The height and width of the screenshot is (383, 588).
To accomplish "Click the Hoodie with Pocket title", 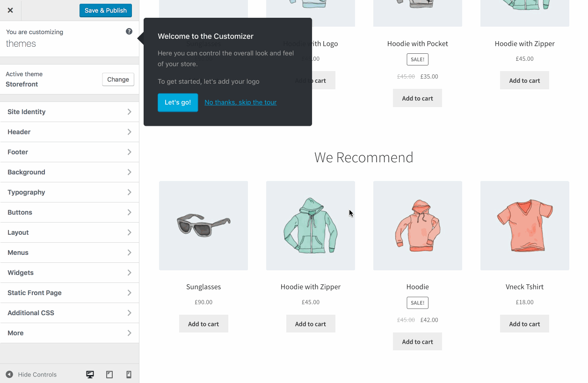I will click(417, 43).
